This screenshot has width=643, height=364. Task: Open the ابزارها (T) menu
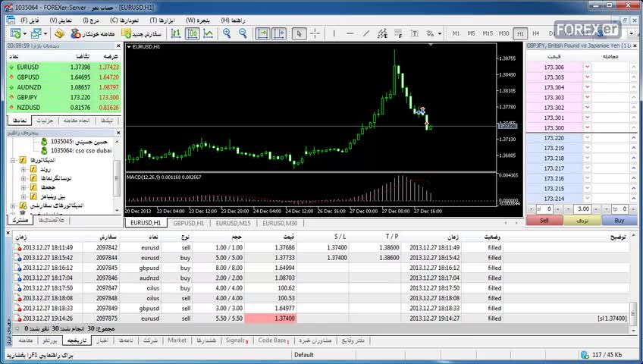pos(162,20)
